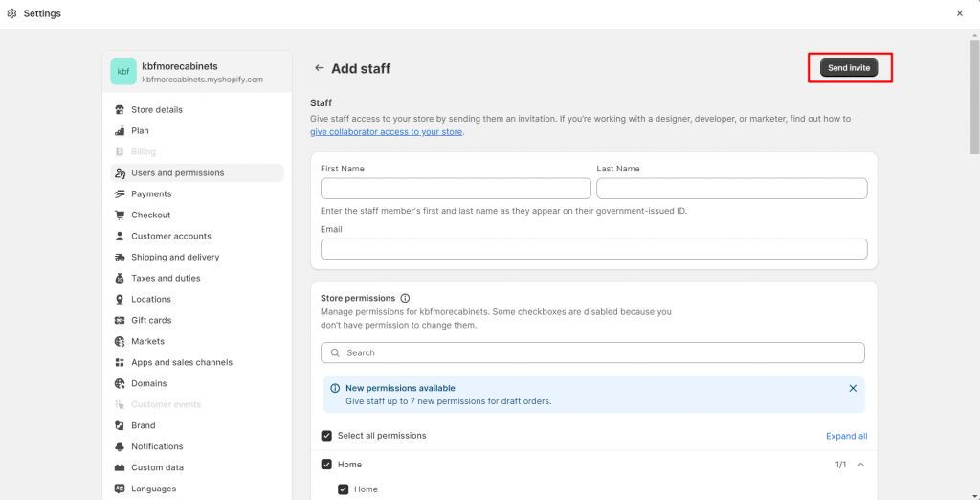Uncheck the Home section group checkbox
Screen dimensions: 980x500
[327, 465]
